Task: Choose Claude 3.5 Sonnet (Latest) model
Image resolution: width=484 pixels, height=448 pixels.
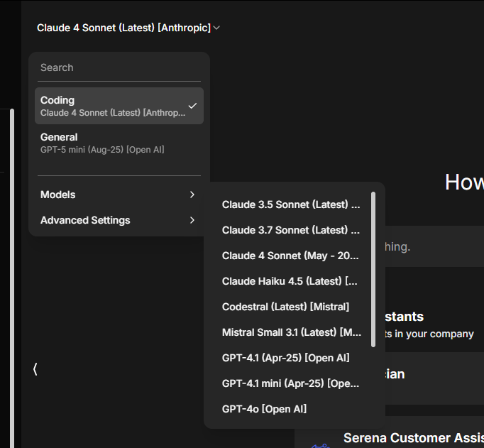Action: point(290,204)
